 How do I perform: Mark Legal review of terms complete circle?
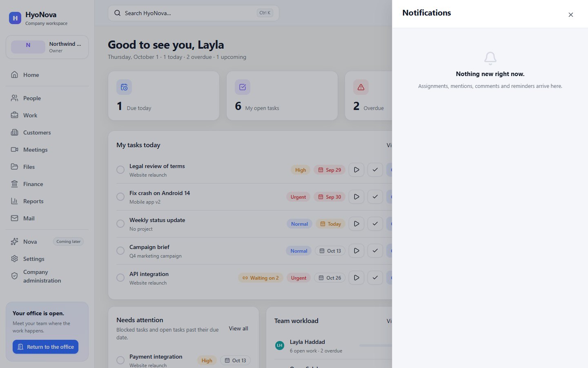pyautogui.click(x=120, y=170)
